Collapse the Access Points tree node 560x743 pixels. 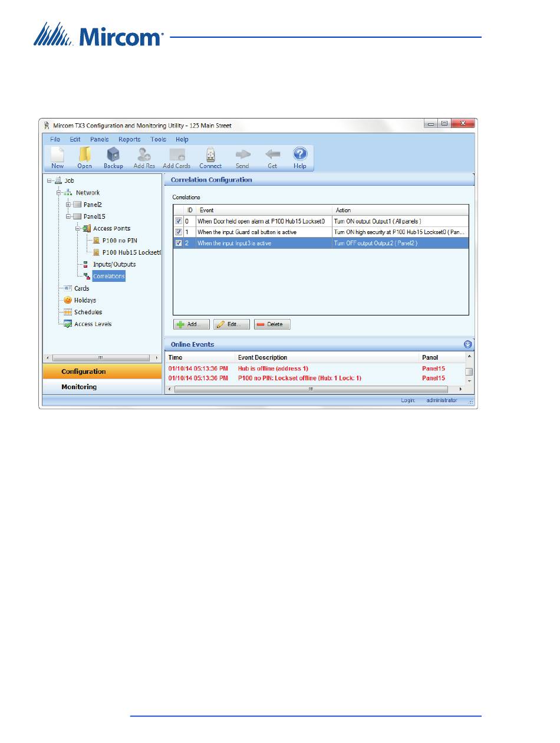coord(78,228)
